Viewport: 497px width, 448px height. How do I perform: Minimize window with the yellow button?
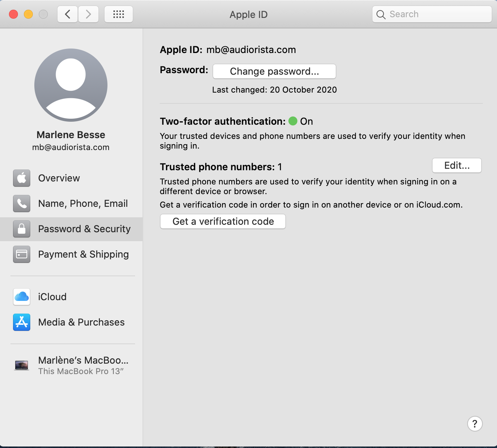click(28, 15)
